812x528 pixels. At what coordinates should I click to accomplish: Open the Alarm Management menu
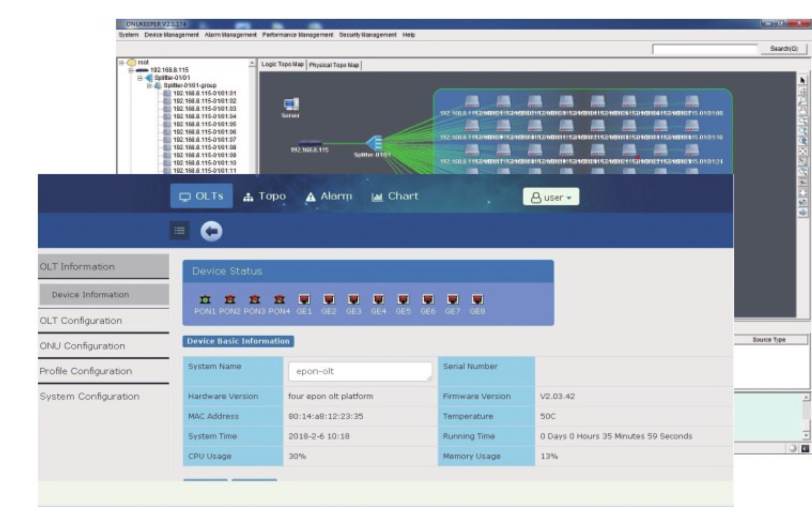point(230,35)
